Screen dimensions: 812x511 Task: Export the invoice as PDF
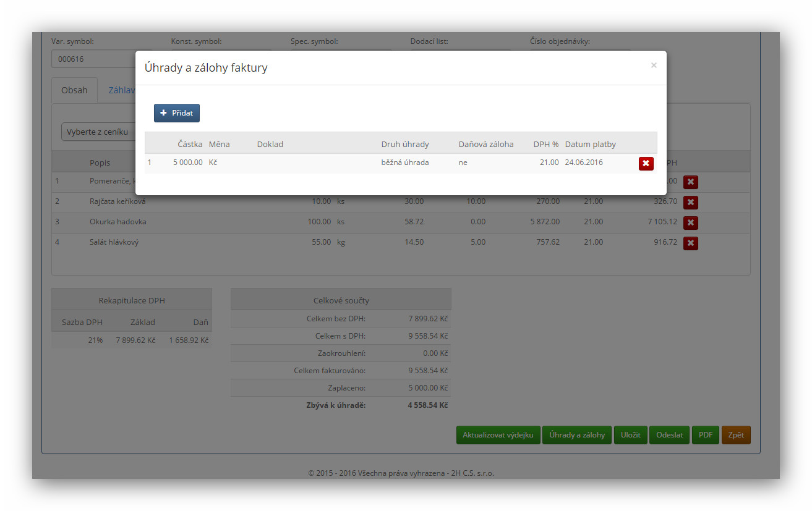[x=705, y=435]
